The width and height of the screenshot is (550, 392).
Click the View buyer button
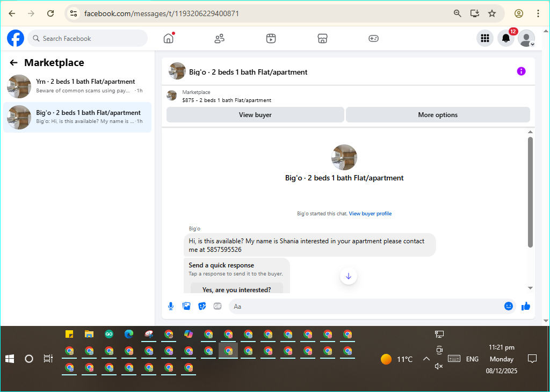(255, 115)
